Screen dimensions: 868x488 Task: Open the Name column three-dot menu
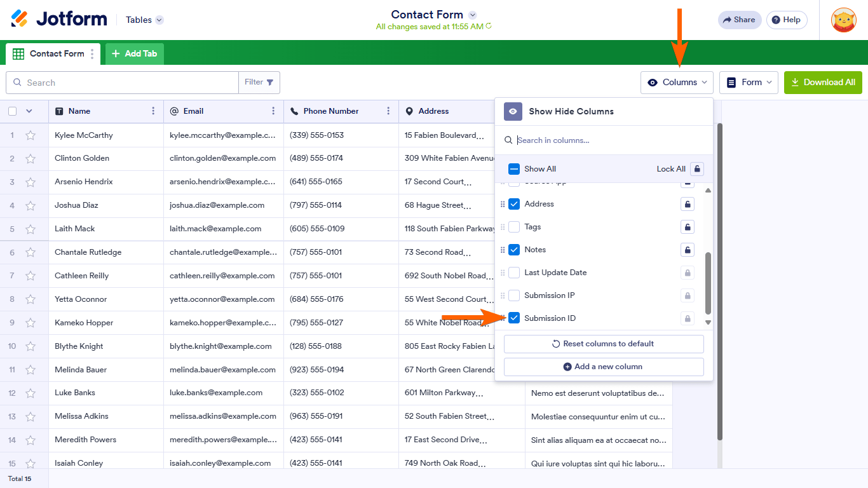click(x=153, y=111)
